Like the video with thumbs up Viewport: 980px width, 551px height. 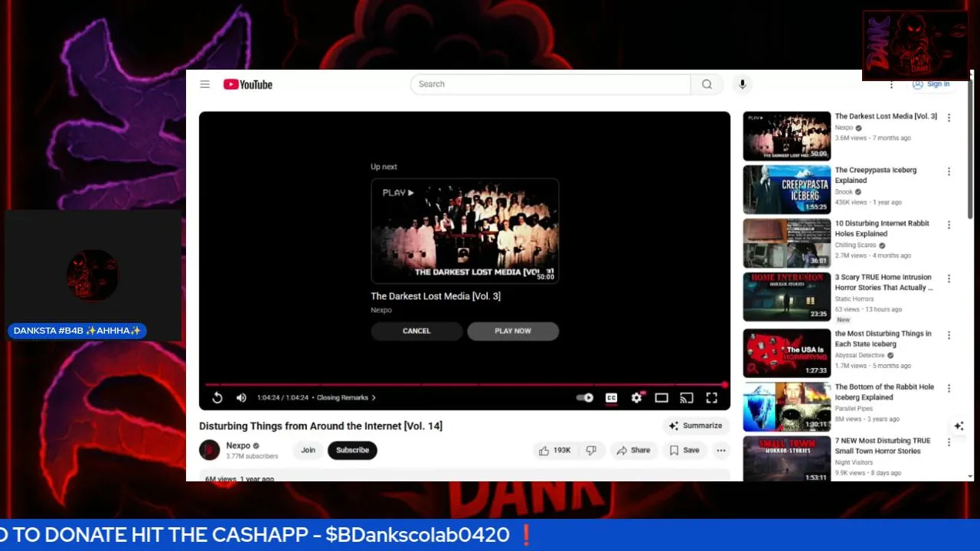pos(555,450)
